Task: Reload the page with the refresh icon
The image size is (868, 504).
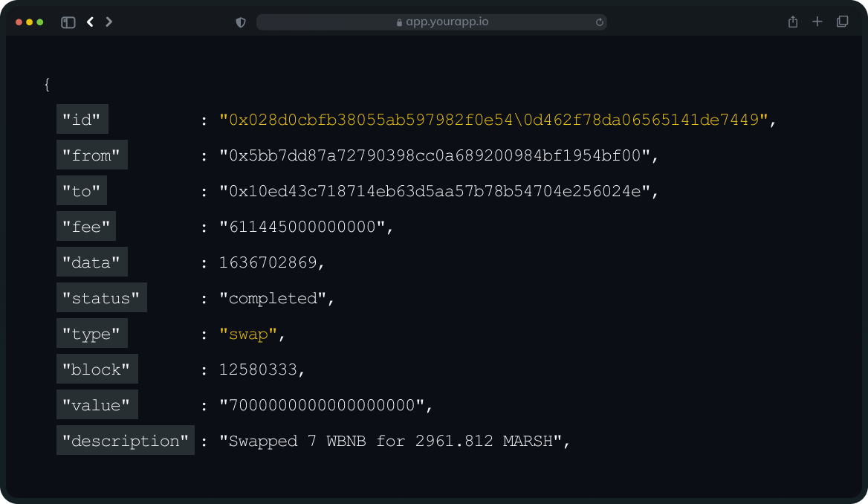Action: (599, 22)
